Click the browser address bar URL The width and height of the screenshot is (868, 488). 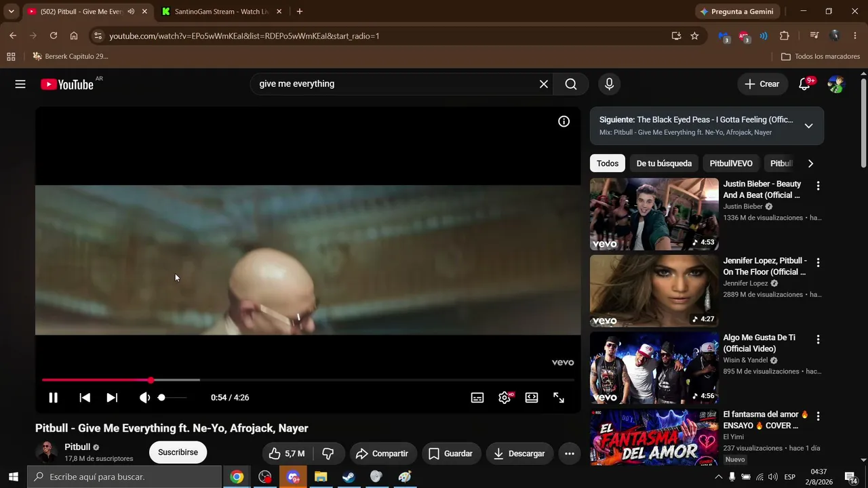pyautogui.click(x=244, y=36)
